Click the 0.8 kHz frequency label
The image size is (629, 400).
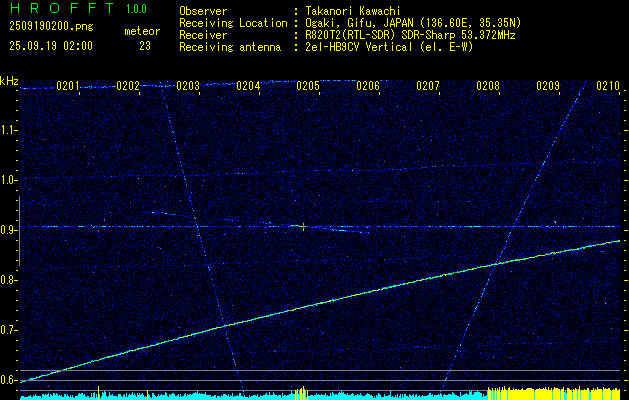[8, 280]
